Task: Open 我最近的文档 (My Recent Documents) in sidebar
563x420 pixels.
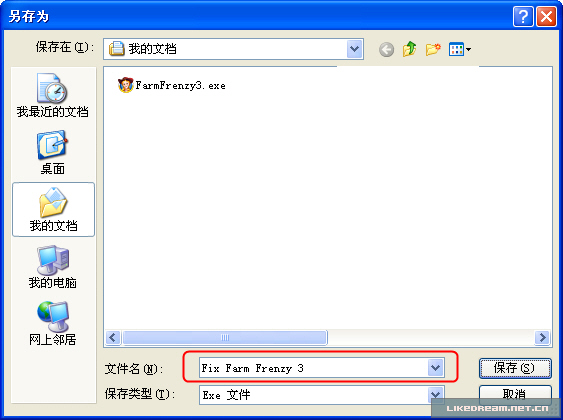Action: click(x=53, y=95)
